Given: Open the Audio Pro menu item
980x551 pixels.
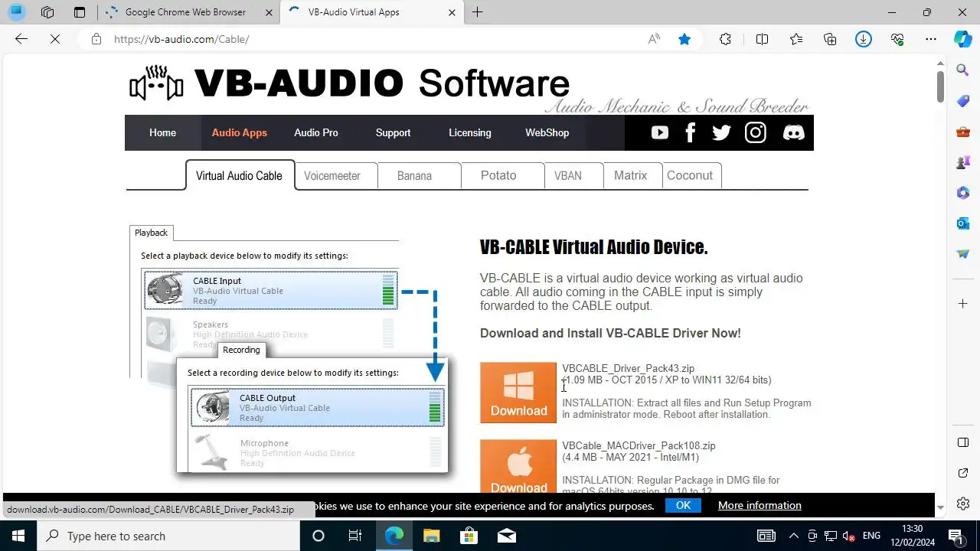Looking at the screenshot, I should point(316,132).
